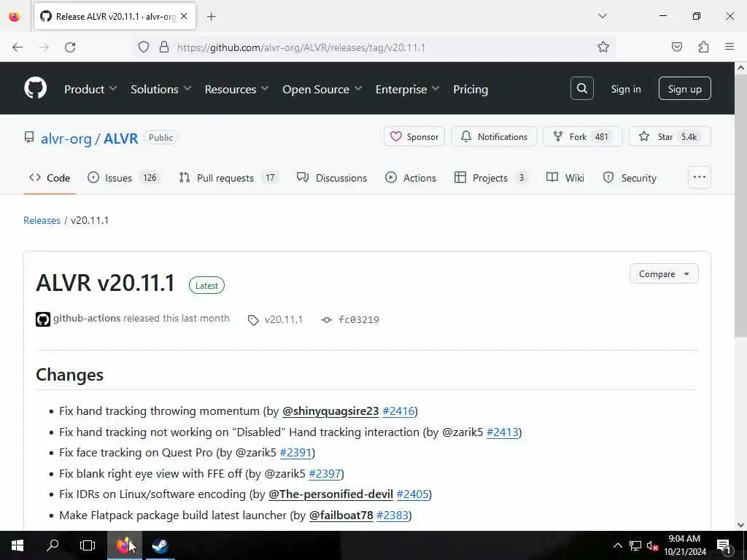
Task: Open the Discussions tab
Action: (332, 178)
